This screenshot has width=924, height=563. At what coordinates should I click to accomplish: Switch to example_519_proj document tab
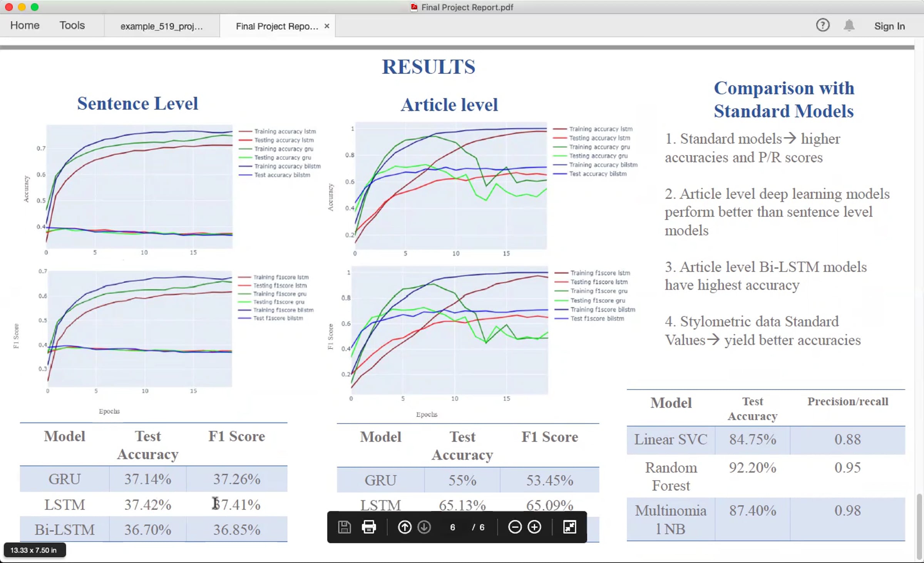(x=161, y=26)
